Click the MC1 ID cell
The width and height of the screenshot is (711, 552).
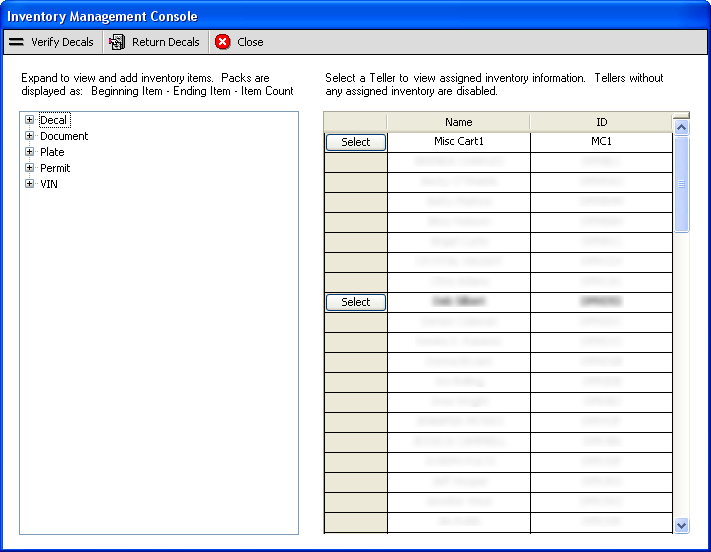601,142
